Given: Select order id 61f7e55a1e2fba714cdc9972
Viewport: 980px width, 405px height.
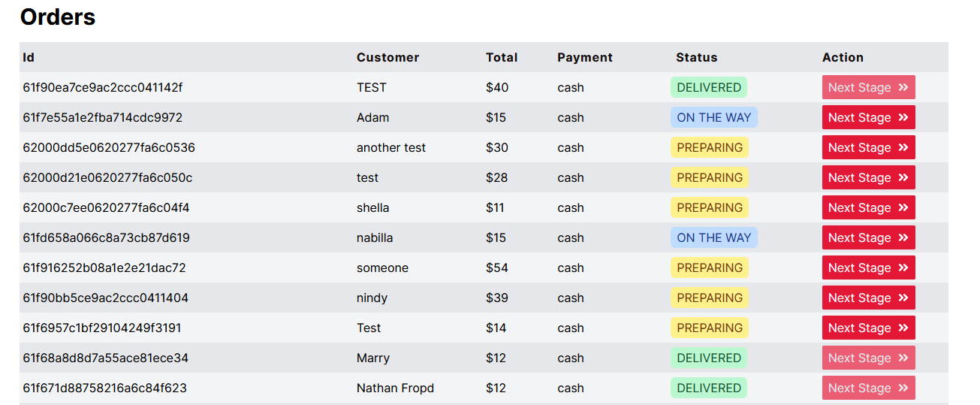Looking at the screenshot, I should click(102, 117).
